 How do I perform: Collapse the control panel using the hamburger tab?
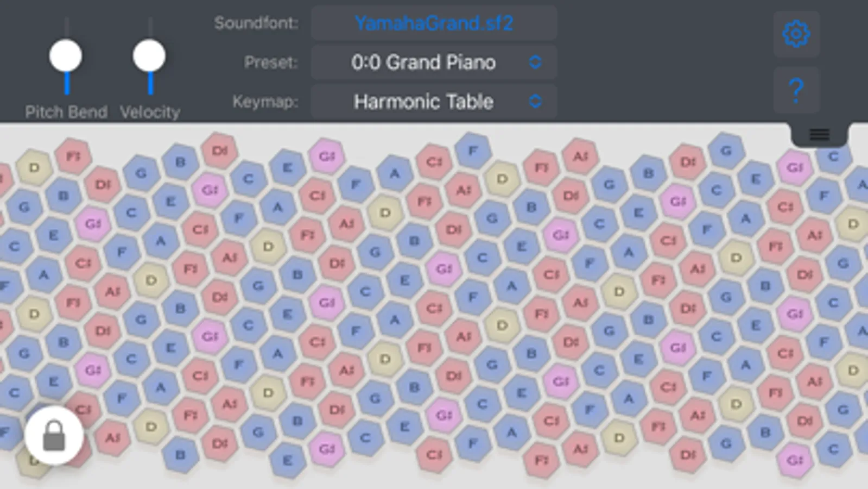coord(819,134)
